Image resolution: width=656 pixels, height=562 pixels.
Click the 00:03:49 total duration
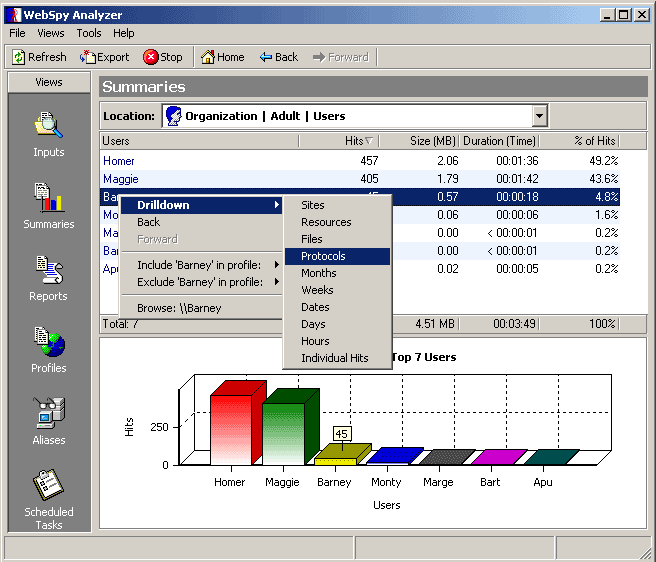coord(514,324)
